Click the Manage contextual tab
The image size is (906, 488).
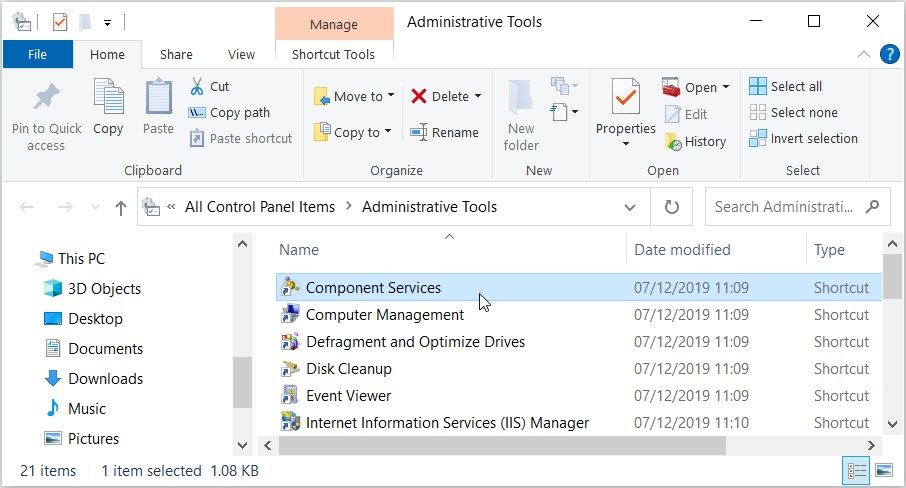pyautogui.click(x=334, y=24)
